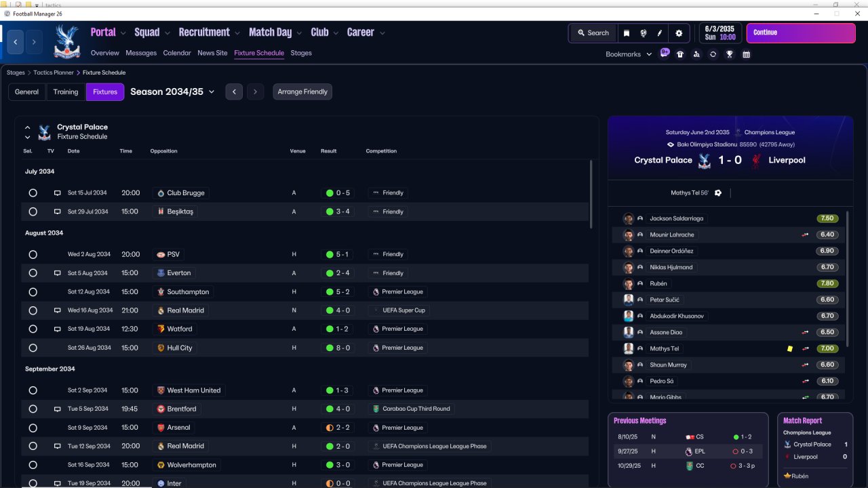Select the Watford fixture radio button

(x=33, y=329)
